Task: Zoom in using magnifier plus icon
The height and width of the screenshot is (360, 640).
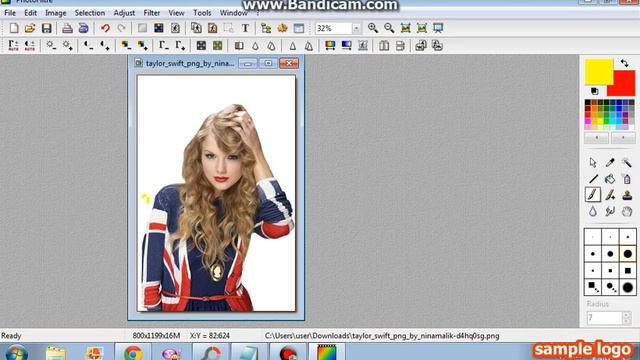Action: tap(373, 28)
